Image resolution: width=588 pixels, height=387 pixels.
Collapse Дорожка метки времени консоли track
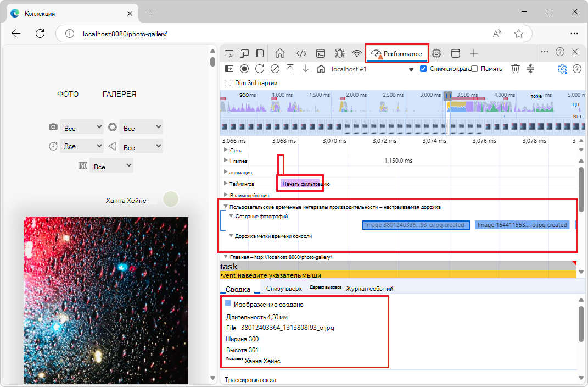pos(231,236)
